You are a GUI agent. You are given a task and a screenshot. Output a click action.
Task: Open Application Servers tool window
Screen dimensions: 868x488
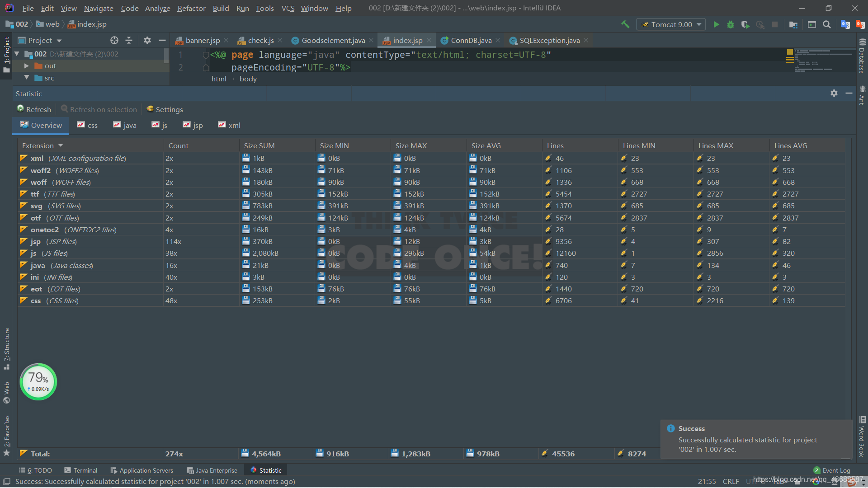(142, 470)
